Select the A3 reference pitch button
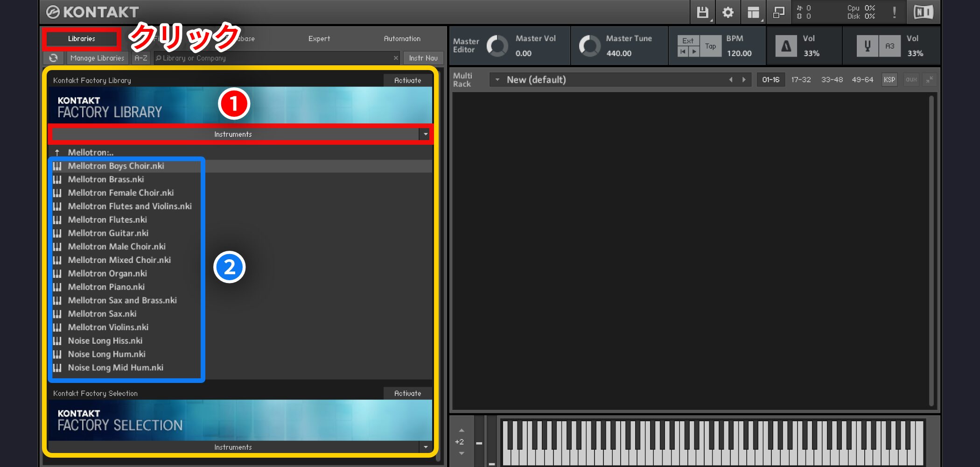The height and width of the screenshot is (467, 980). click(889, 46)
